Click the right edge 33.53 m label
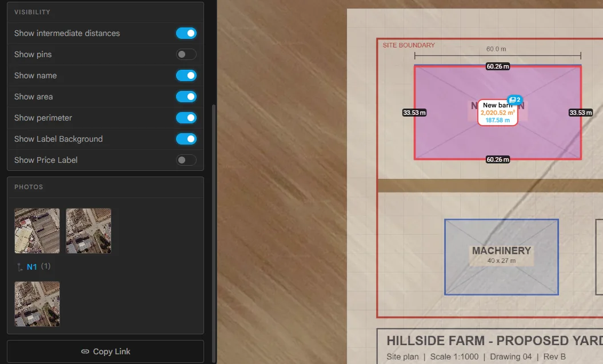This screenshot has width=603, height=364. 581,113
